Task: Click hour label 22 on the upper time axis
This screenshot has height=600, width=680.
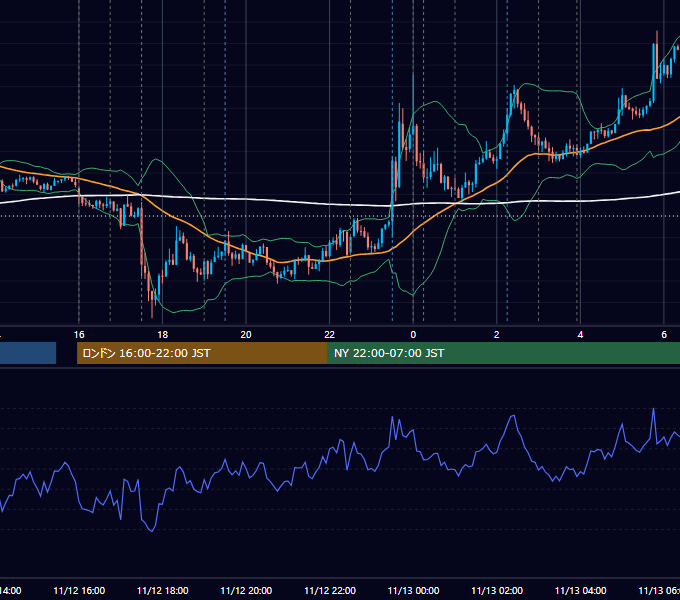Action: point(330,335)
